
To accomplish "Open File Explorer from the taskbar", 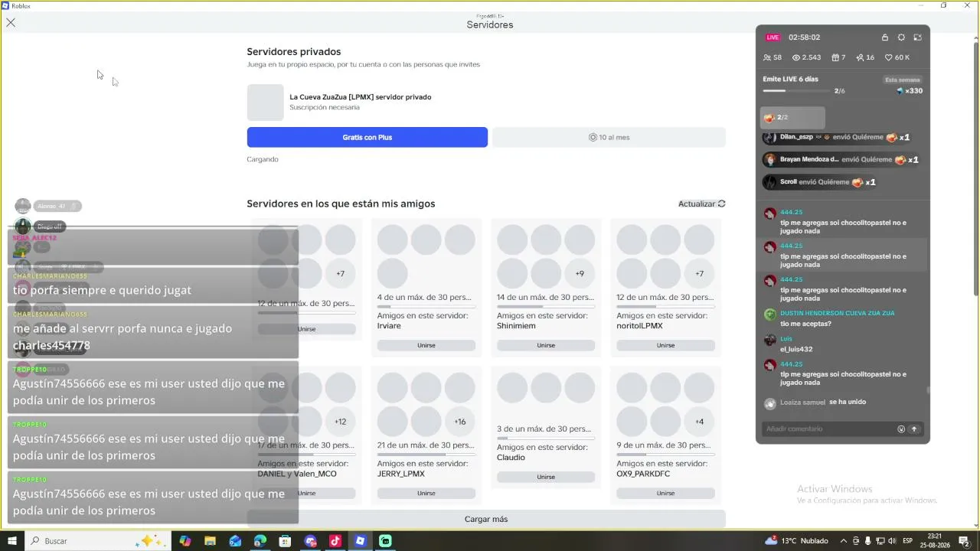I will tap(210, 541).
